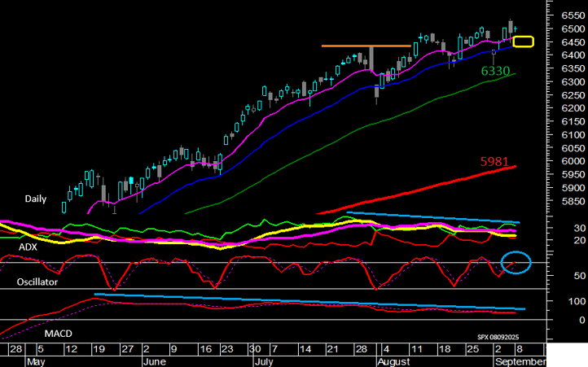Click the 6200 price level label
The image size is (588, 367).
click(x=573, y=108)
